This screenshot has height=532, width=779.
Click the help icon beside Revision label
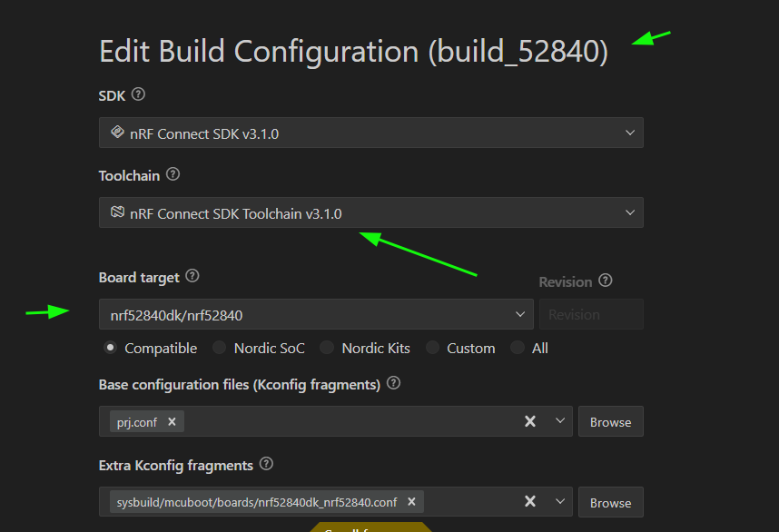pyautogui.click(x=605, y=281)
